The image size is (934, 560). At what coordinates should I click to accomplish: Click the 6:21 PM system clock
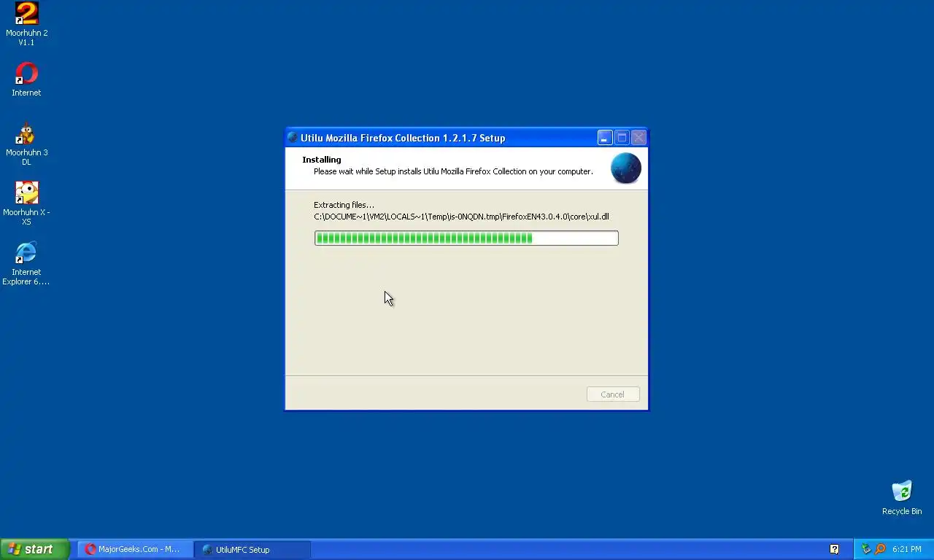[x=906, y=549]
